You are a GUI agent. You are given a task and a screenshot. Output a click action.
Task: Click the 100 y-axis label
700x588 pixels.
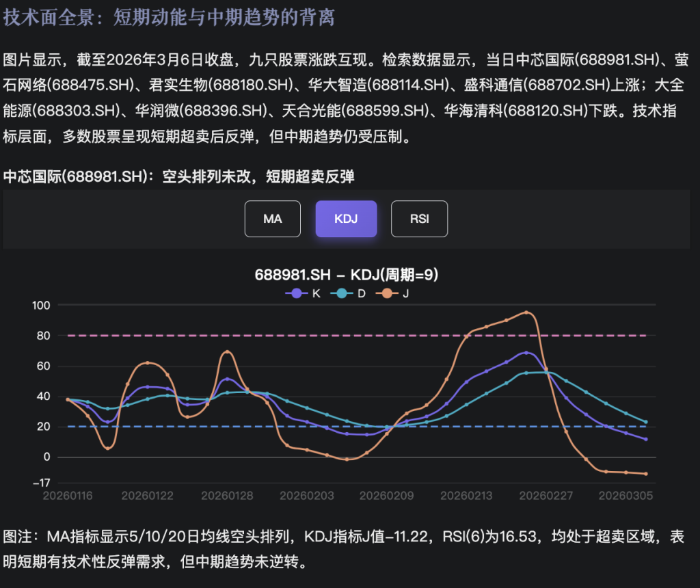[42, 305]
